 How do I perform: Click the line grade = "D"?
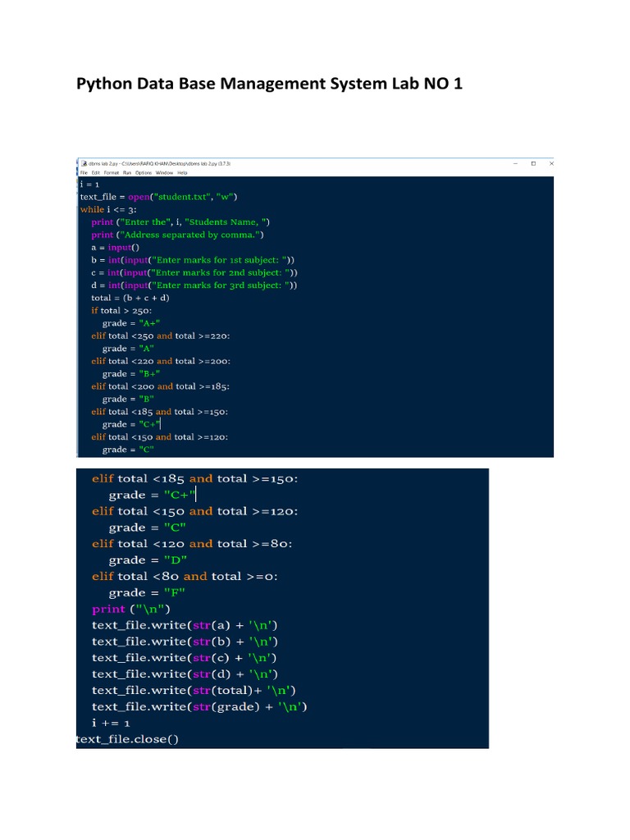[x=148, y=560]
